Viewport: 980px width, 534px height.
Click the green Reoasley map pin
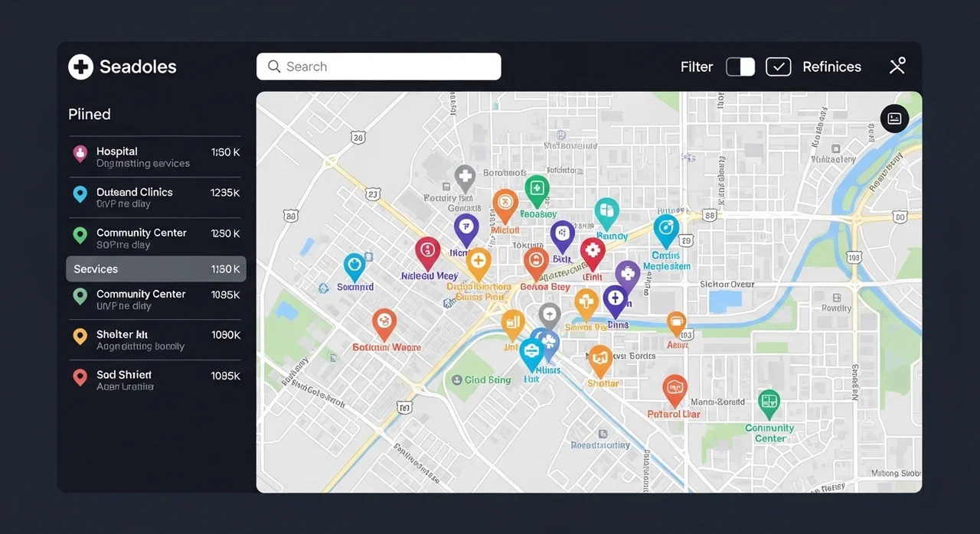click(537, 190)
